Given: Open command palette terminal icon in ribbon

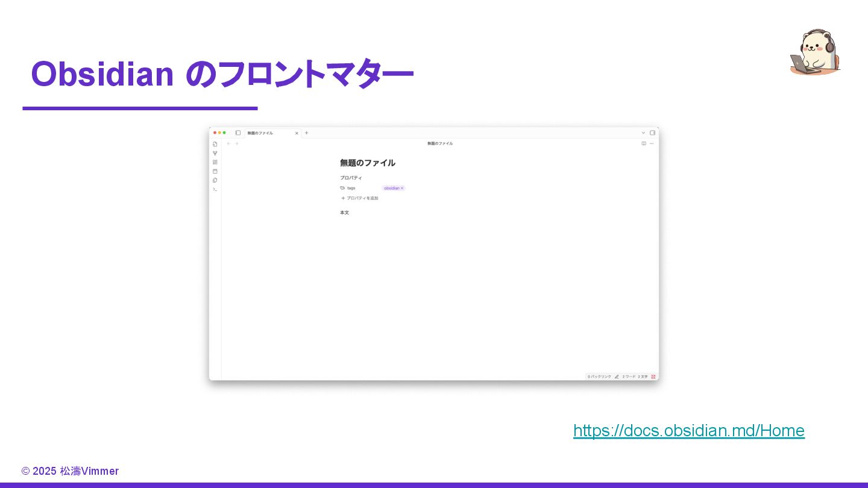Looking at the screenshot, I should pyautogui.click(x=215, y=189).
